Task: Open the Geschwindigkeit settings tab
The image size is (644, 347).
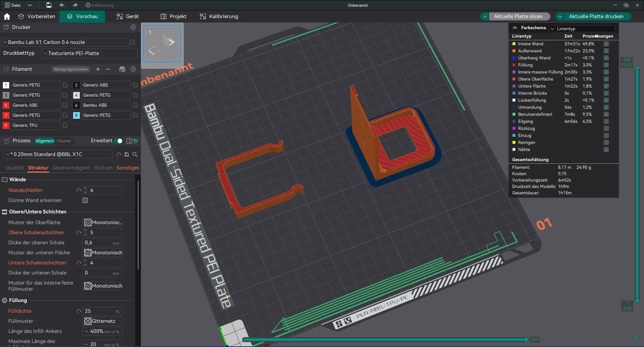Action: click(x=71, y=168)
